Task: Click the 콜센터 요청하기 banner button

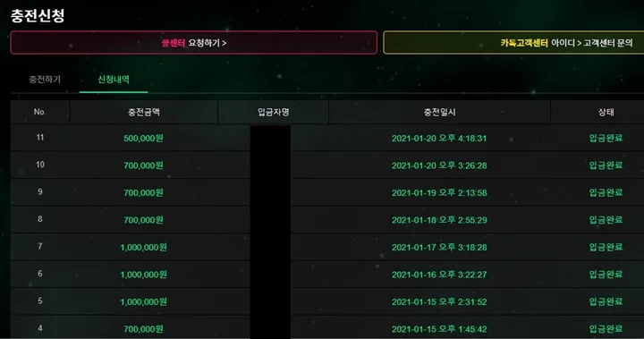Action: [194, 43]
